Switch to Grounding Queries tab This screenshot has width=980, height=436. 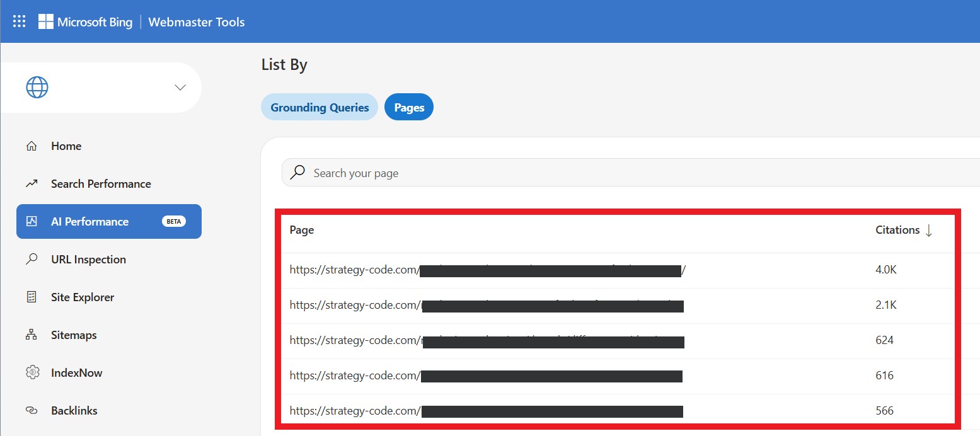[320, 108]
